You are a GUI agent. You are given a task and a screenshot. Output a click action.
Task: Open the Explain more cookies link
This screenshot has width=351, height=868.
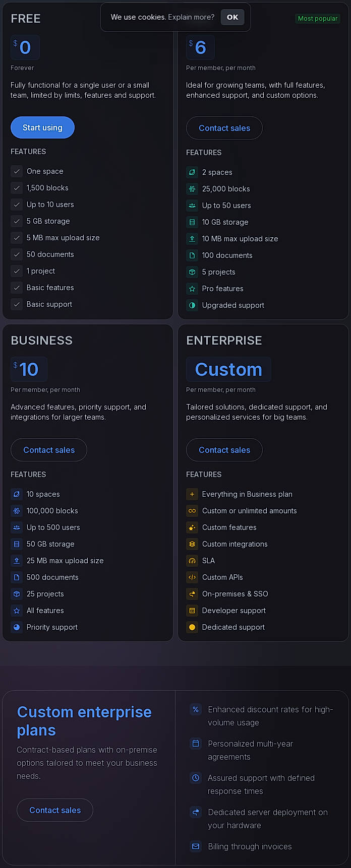point(191,17)
